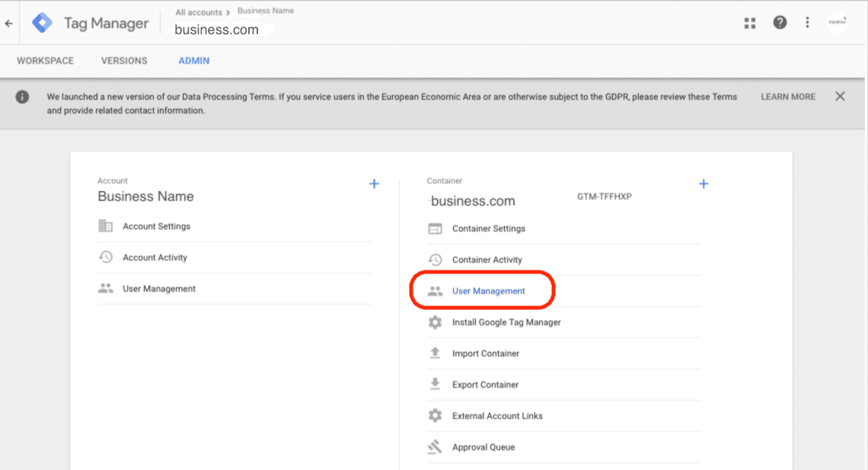The height and width of the screenshot is (470, 868).
Task: Click the info icon in the notification banner
Action: (x=22, y=97)
